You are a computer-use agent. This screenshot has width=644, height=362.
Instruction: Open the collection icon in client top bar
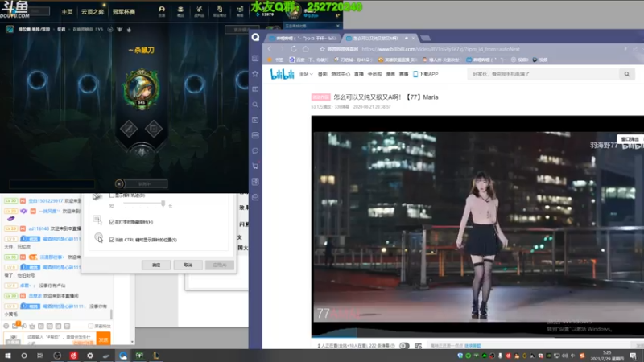180,10
